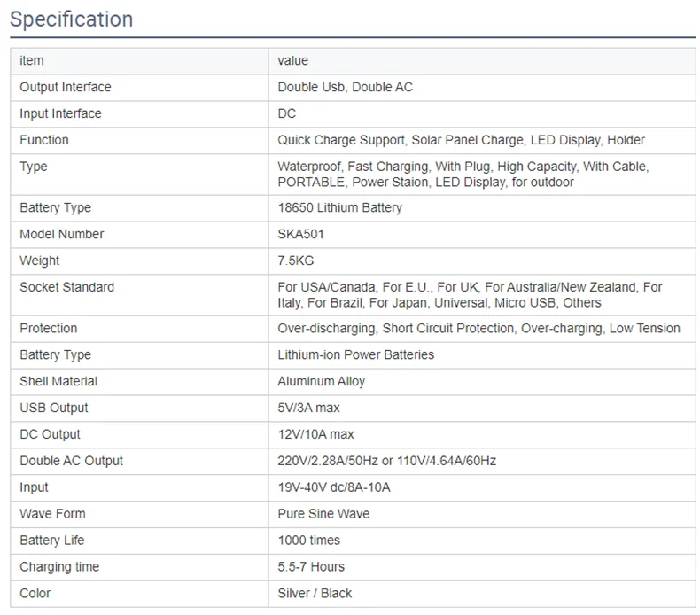This screenshot has width=700, height=615.
Task: Select the 'Over-discharging, Short Circuit Protection' value
Action: pos(396,328)
